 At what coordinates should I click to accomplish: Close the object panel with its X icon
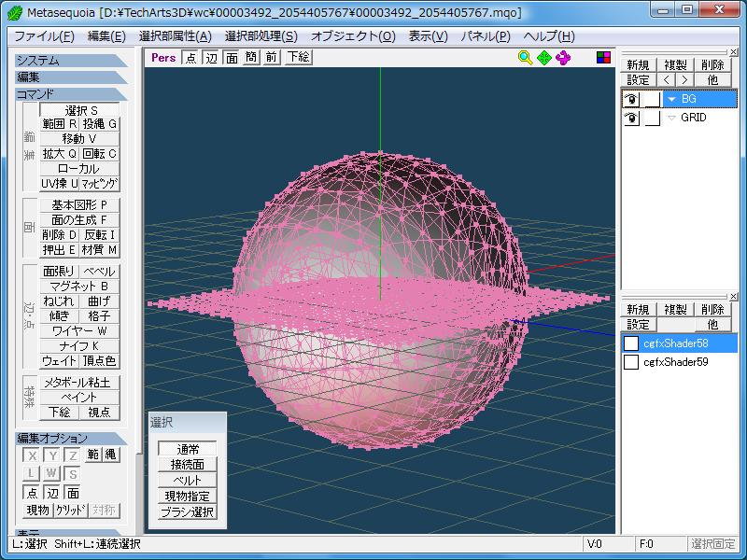[733, 54]
